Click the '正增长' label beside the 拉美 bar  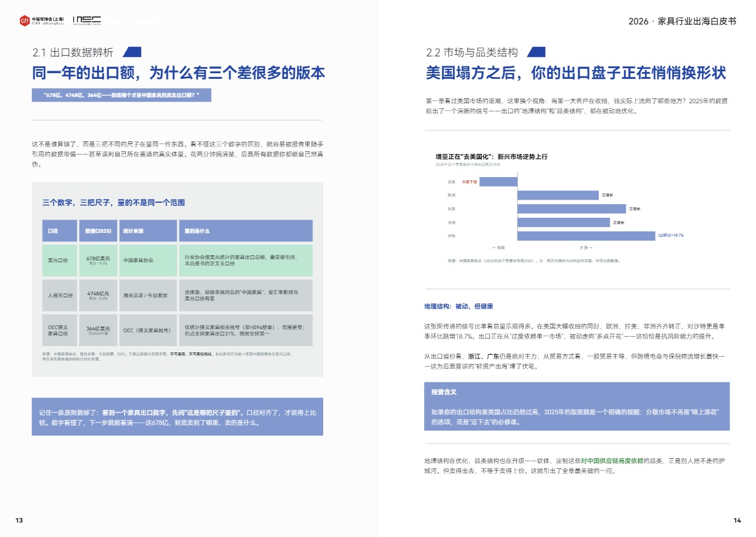tap(635, 208)
